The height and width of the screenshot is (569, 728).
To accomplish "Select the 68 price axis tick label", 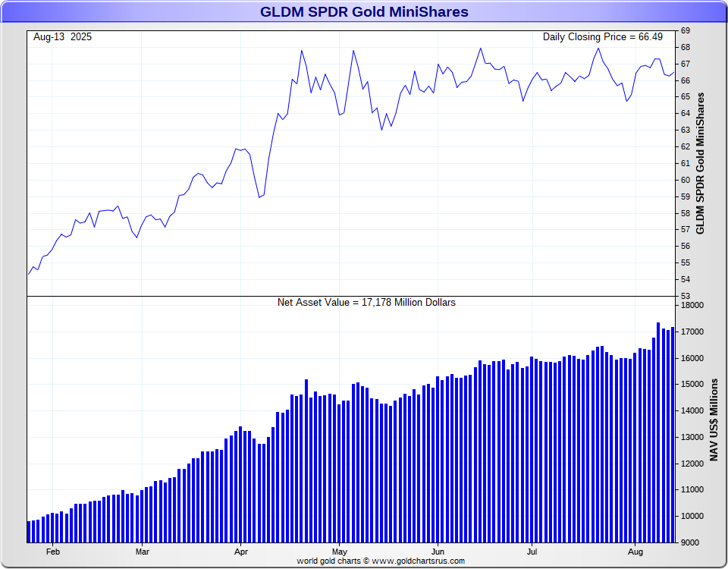I will click(x=686, y=47).
